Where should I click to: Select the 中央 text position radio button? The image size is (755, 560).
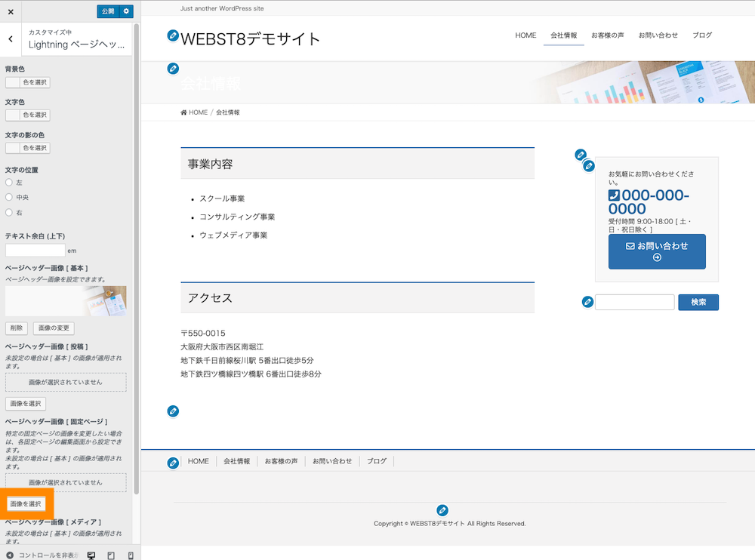point(8,197)
